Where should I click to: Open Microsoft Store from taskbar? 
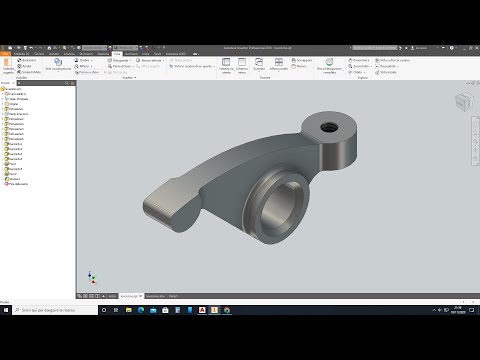click(x=165, y=310)
